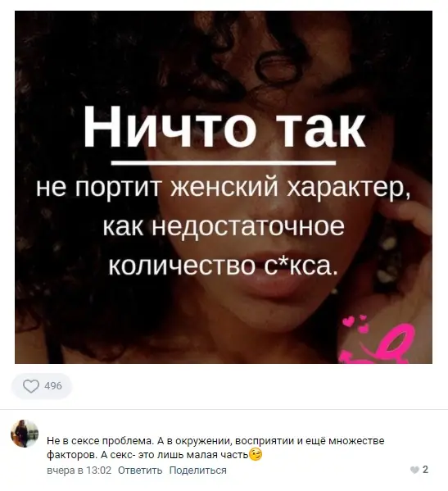The height and width of the screenshot is (491, 448).
Task: Click the comment's like count of 2
Action: click(425, 470)
